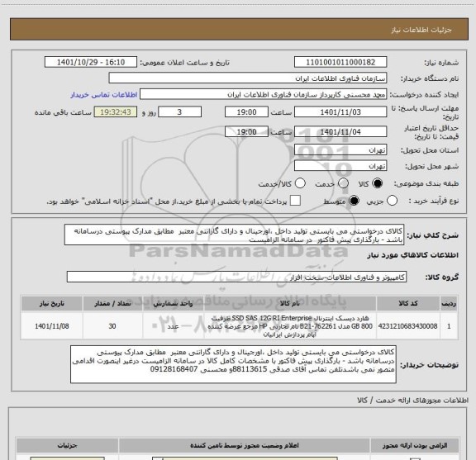Click the buyer organization name field

click(x=248, y=78)
